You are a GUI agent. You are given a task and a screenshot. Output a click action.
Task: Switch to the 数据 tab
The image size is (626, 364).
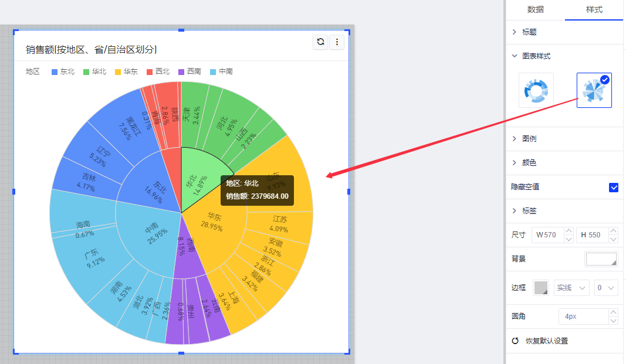click(535, 9)
